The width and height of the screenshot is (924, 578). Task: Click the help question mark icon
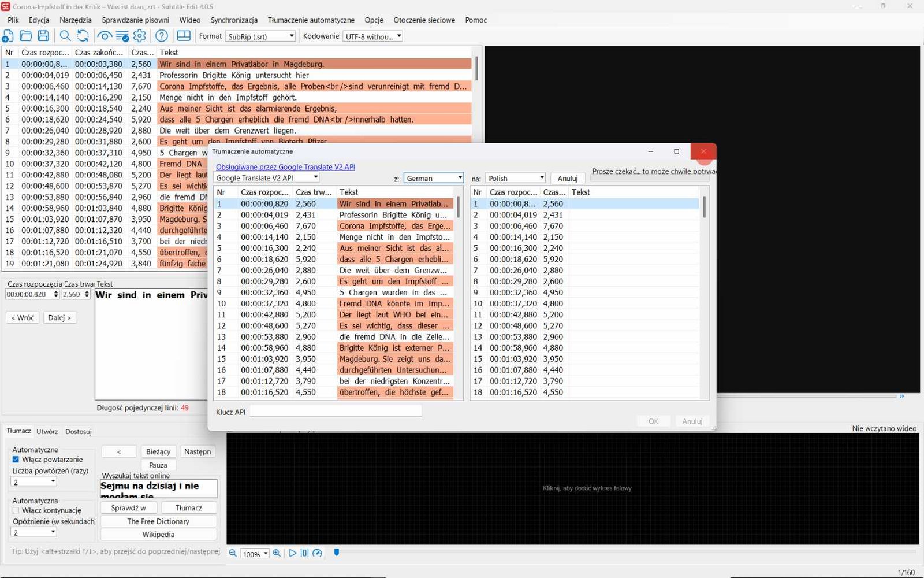coord(162,36)
